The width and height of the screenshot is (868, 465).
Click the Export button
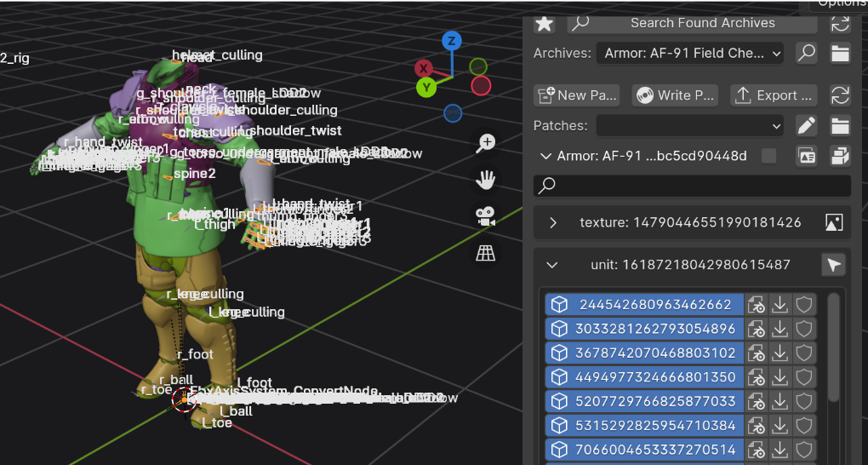(x=775, y=95)
